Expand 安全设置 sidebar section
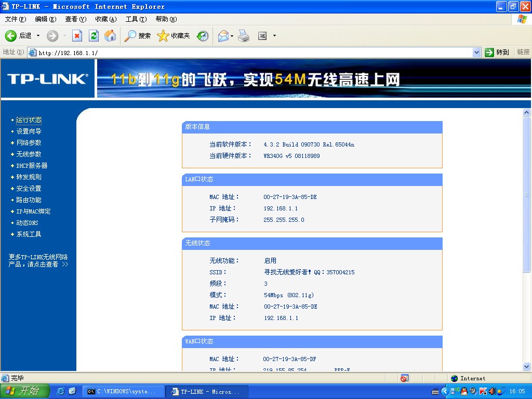 (x=29, y=188)
